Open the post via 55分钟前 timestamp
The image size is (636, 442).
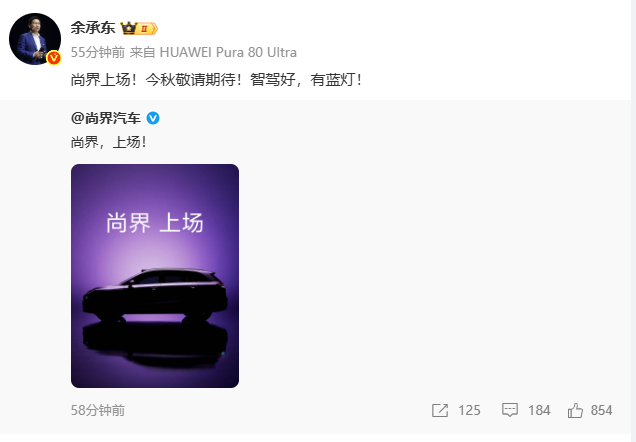pos(98,52)
